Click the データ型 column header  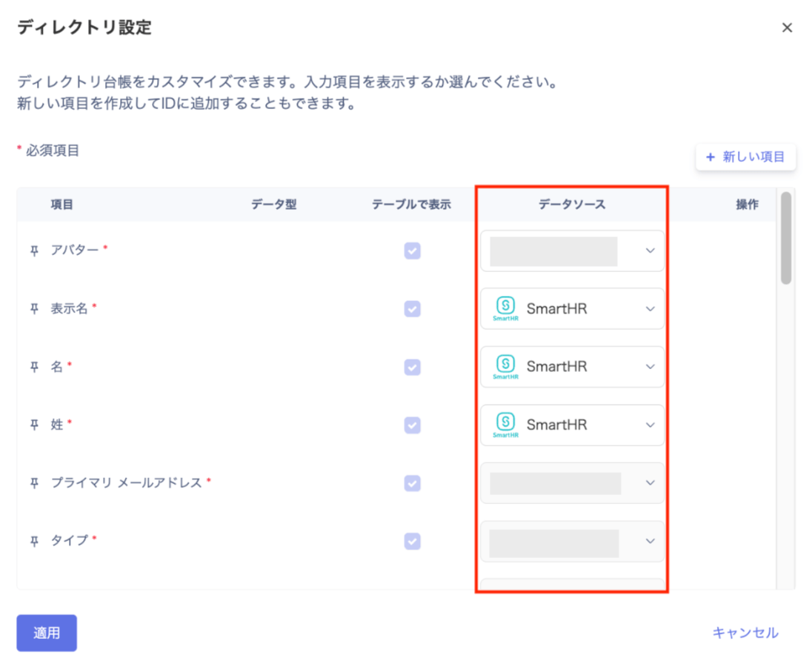(x=274, y=205)
